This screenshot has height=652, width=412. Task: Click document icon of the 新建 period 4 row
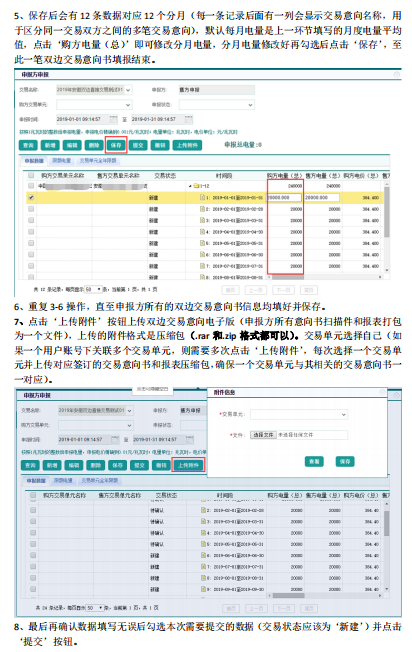pyautogui.click(x=202, y=232)
